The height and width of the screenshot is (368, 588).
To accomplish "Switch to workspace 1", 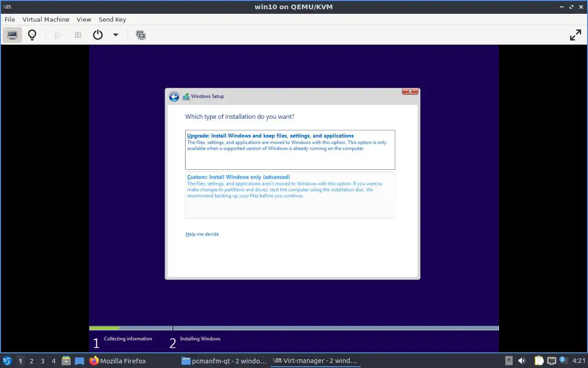I will pyautogui.click(x=20, y=361).
